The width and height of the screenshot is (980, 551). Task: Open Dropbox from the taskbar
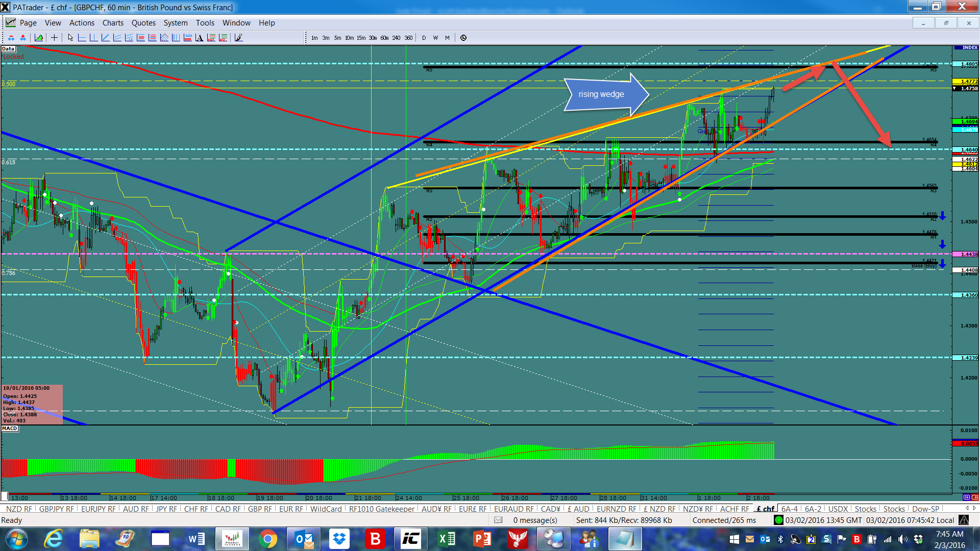tap(339, 539)
